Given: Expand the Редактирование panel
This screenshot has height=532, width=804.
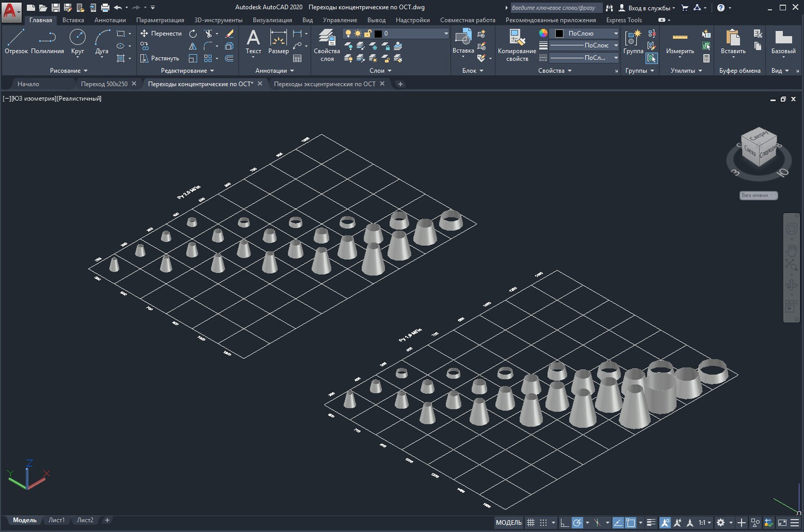Looking at the screenshot, I should (x=188, y=71).
